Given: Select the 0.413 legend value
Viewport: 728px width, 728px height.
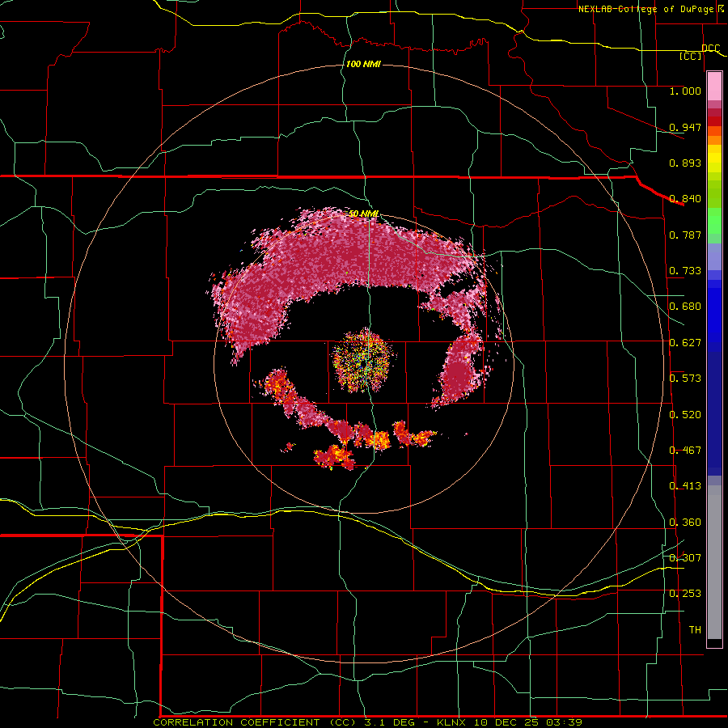Looking at the screenshot, I should click(x=685, y=486).
